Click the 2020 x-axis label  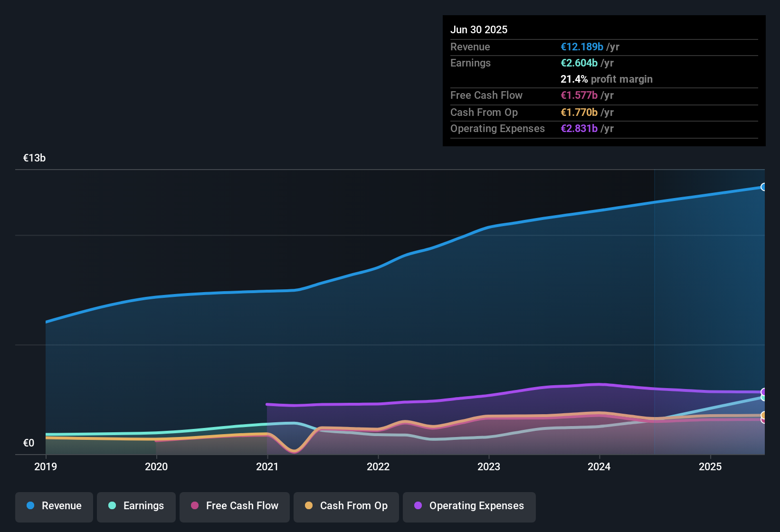pyautogui.click(x=156, y=466)
